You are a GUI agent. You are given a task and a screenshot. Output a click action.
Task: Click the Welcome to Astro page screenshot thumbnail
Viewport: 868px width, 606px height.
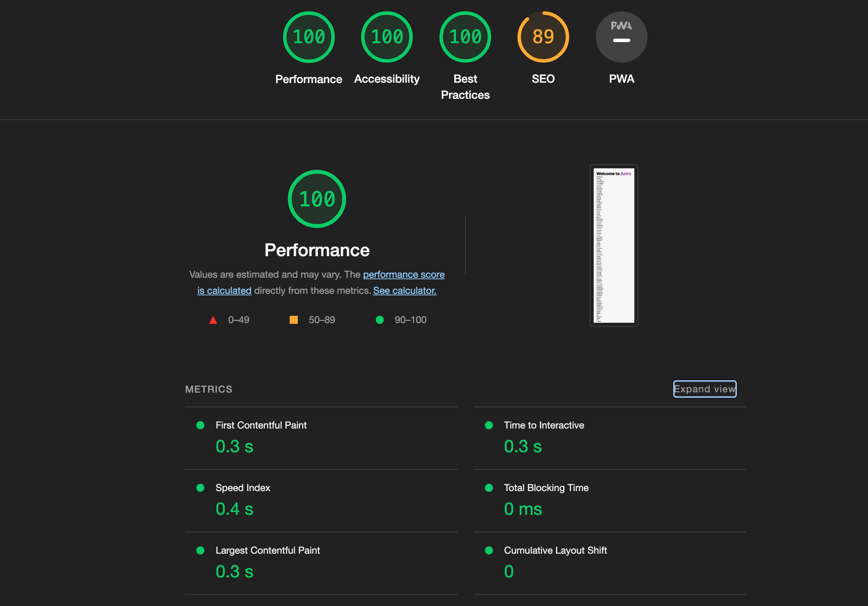click(613, 246)
